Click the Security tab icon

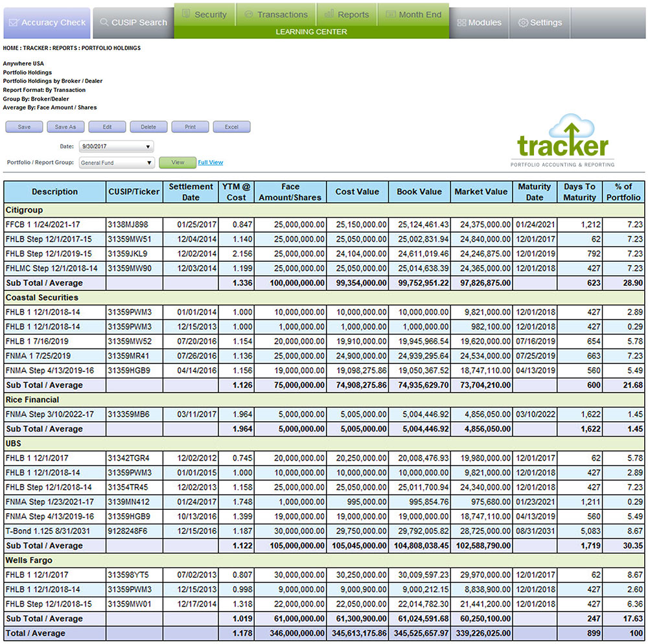point(186,14)
